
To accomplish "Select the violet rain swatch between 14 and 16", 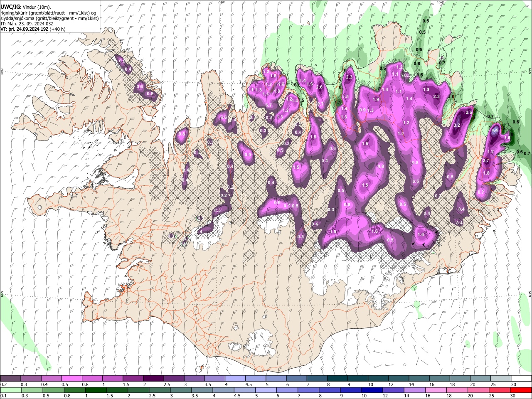I will point(414,390).
